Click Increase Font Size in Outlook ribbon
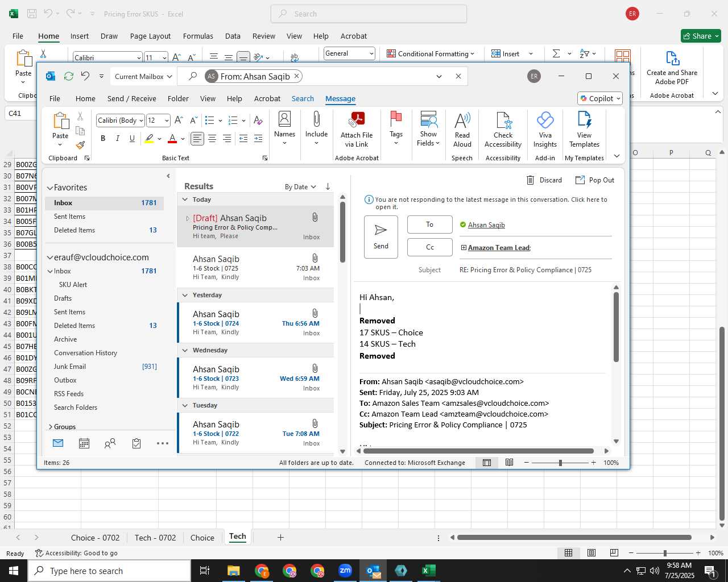Viewport: 728px width, 582px height. click(179, 120)
